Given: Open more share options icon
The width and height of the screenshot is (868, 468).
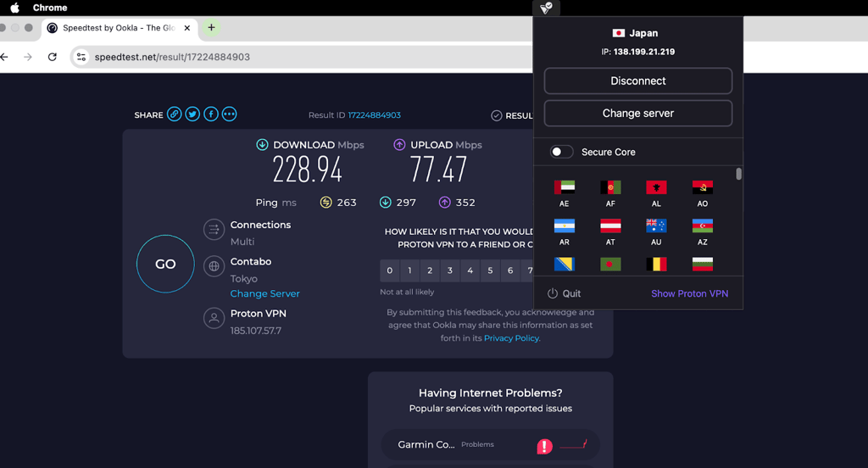Looking at the screenshot, I should (x=229, y=114).
